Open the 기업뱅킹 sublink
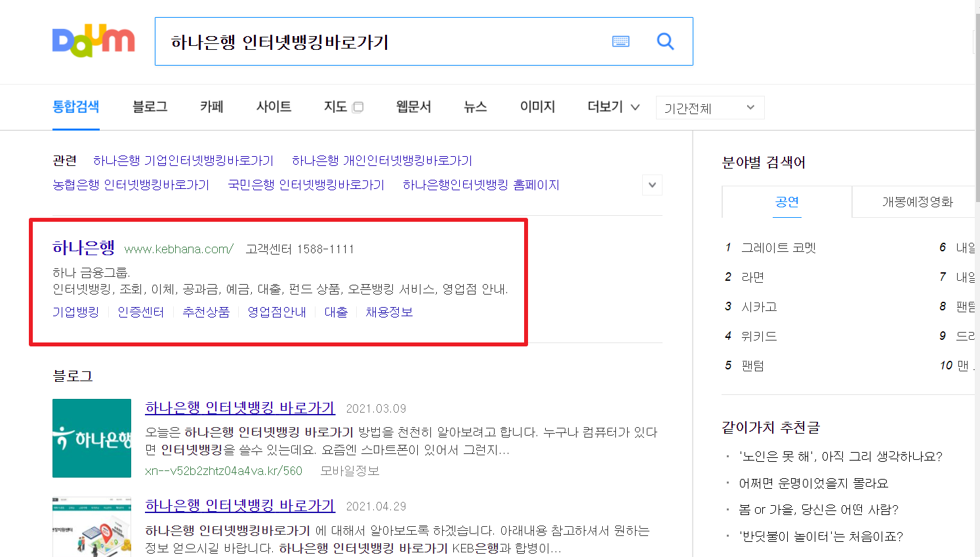Screen dimensions: 980x557 click(x=75, y=312)
